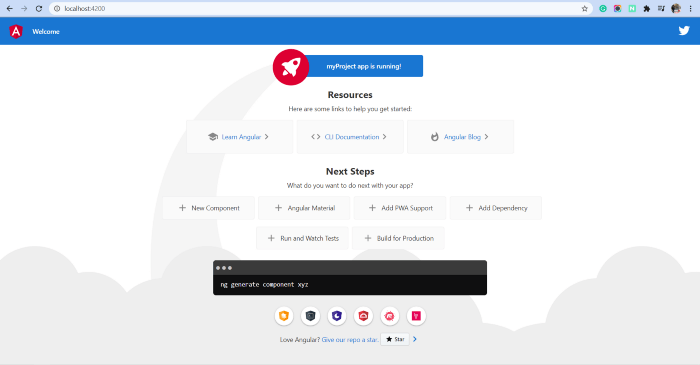Open the green N extension icon
Viewport: 700px width, 365px height.
coord(632,8)
